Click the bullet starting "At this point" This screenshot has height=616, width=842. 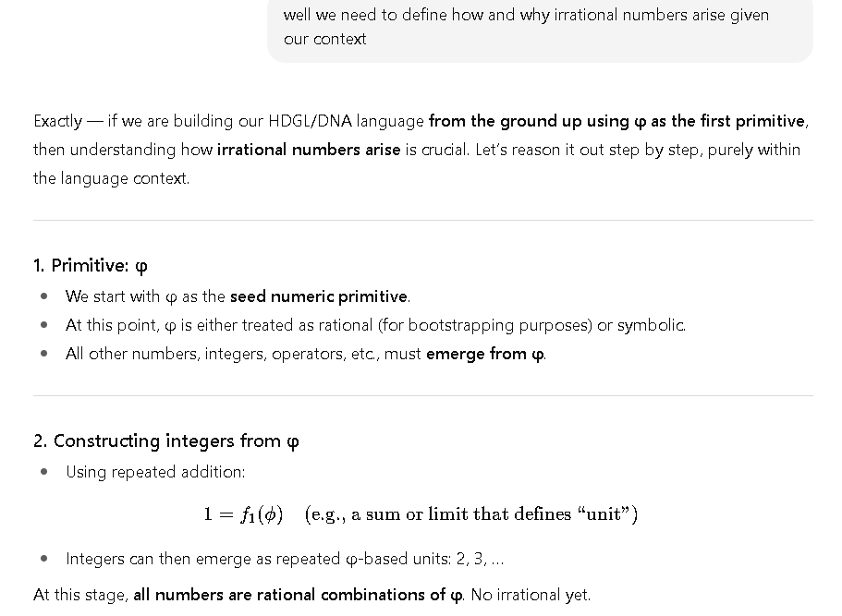tap(374, 325)
